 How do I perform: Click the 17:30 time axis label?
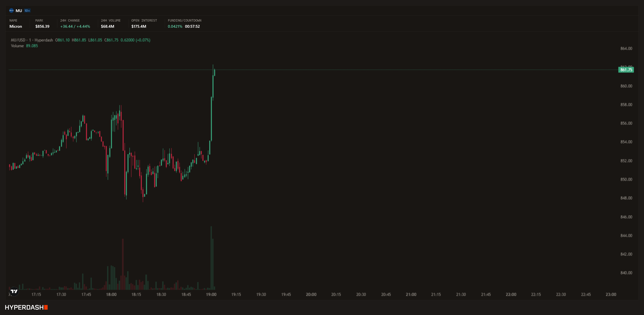pos(61,294)
